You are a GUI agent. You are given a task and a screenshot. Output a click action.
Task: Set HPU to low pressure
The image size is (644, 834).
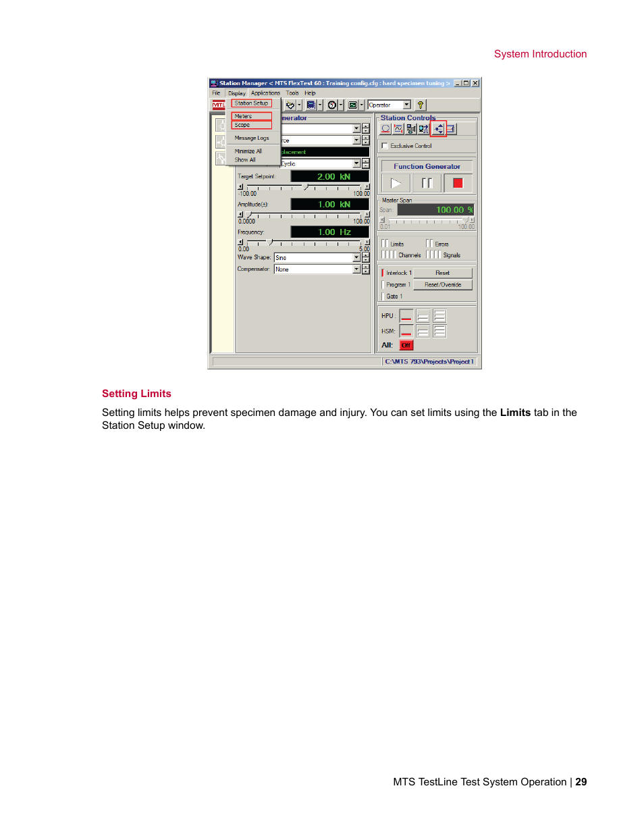[x=423, y=316]
